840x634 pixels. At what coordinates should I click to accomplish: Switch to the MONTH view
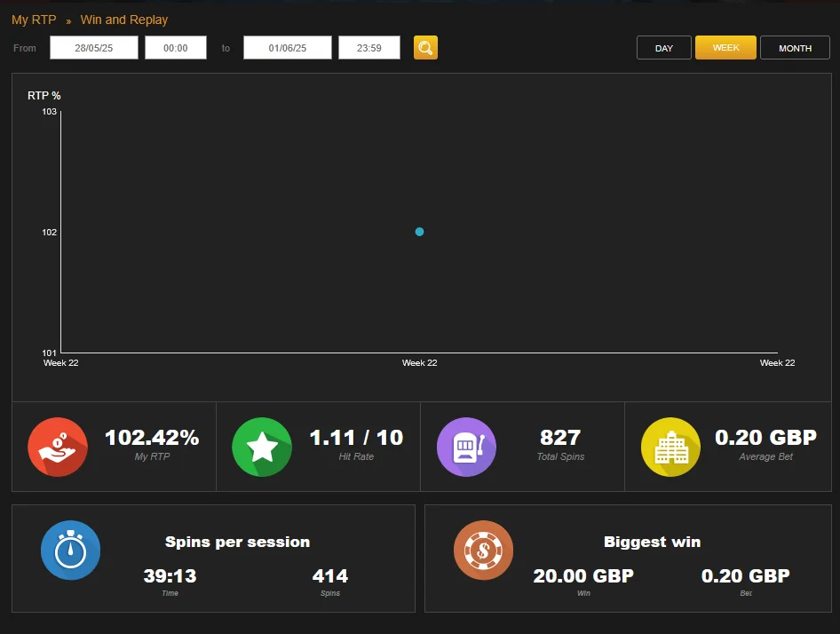coord(795,48)
